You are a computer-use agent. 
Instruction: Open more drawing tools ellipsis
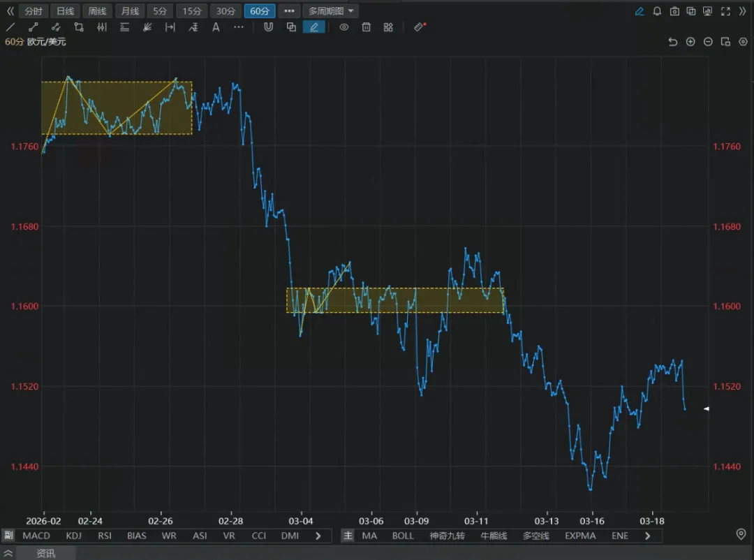pyautogui.click(x=239, y=27)
